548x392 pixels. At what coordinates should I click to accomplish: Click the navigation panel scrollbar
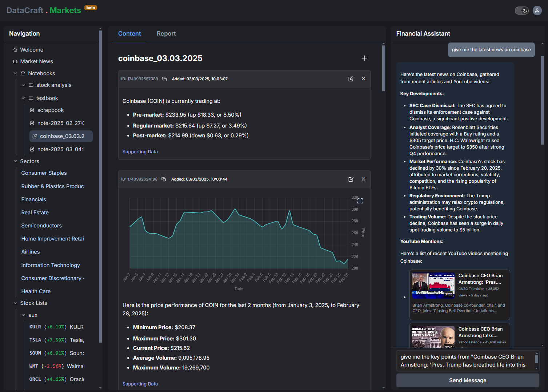click(x=100, y=186)
